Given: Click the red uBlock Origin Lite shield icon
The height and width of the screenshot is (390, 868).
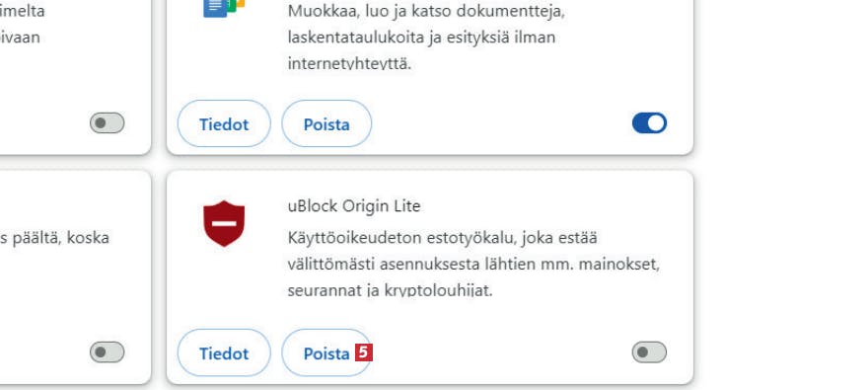Looking at the screenshot, I should click(x=224, y=223).
